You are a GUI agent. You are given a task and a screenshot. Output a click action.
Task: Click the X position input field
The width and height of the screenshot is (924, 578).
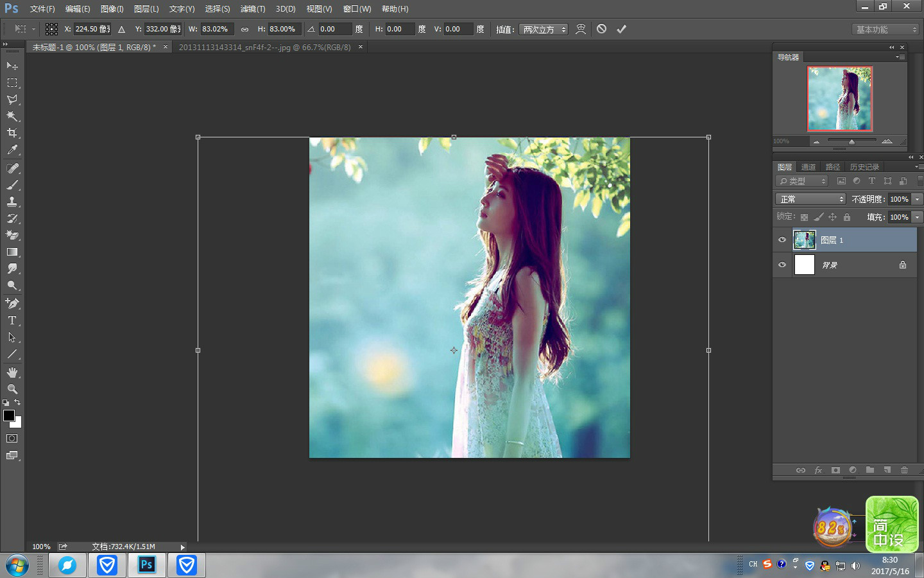(x=92, y=29)
